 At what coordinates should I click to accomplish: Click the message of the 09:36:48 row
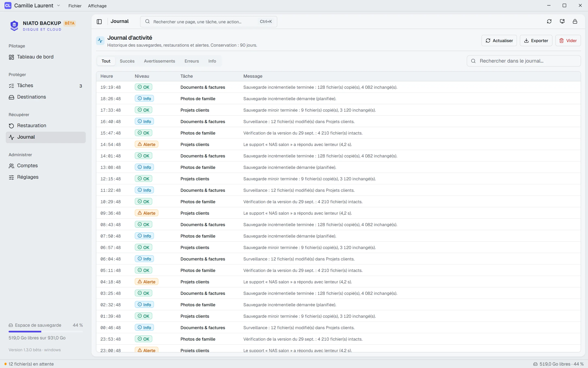(298, 213)
